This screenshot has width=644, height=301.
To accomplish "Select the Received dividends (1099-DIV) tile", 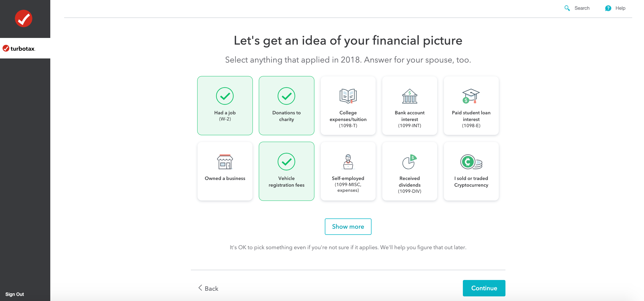I will 409,171.
